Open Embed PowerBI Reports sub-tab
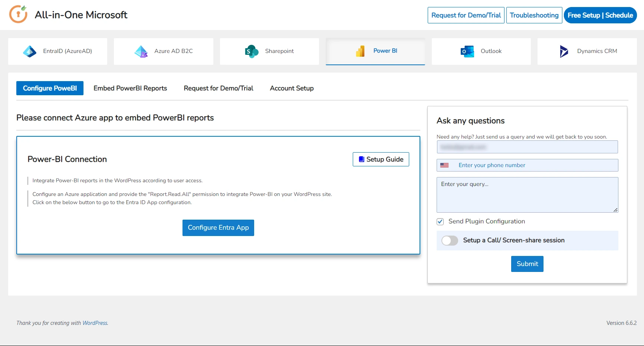The image size is (644, 346). pyautogui.click(x=130, y=88)
